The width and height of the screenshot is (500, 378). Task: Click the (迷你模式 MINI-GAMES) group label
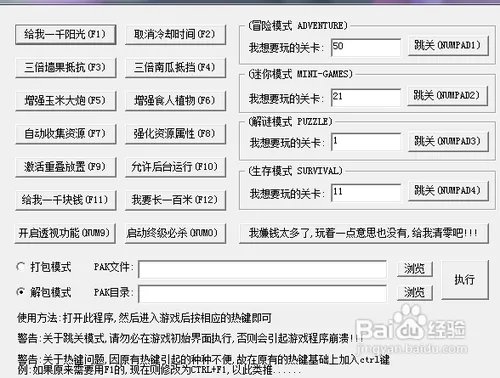tap(300, 74)
